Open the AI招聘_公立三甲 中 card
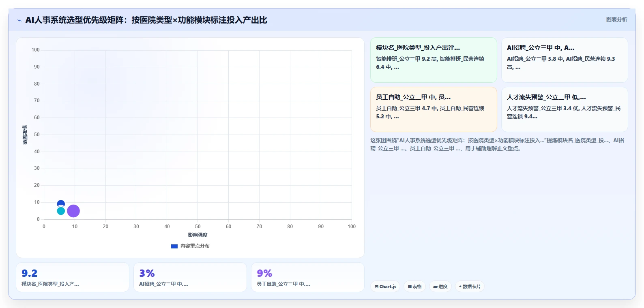Image resolution: width=644 pixels, height=308 pixels. pos(565,60)
